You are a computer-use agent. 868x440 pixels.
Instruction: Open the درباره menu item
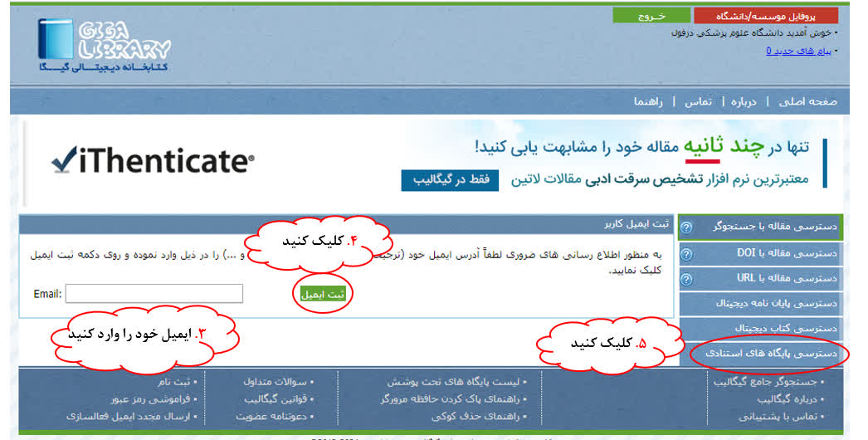click(x=744, y=101)
